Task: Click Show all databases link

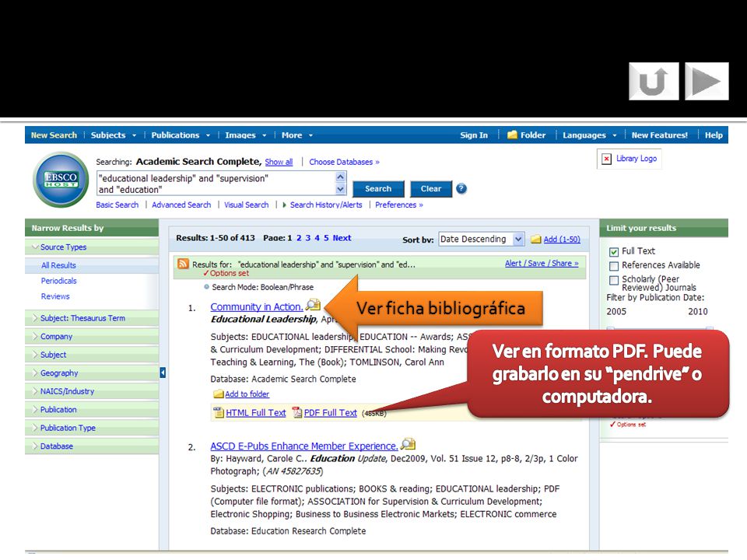Action: (x=279, y=162)
